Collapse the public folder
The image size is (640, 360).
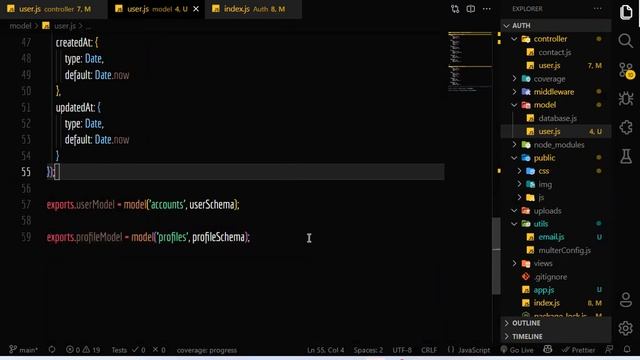tap(514, 158)
